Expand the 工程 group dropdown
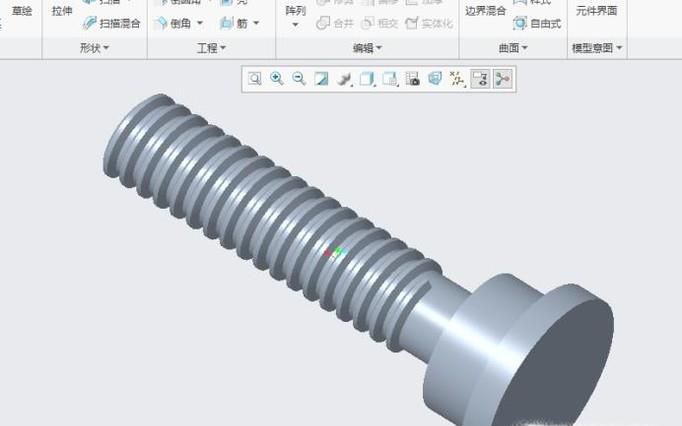The width and height of the screenshot is (682, 426). click(212, 48)
